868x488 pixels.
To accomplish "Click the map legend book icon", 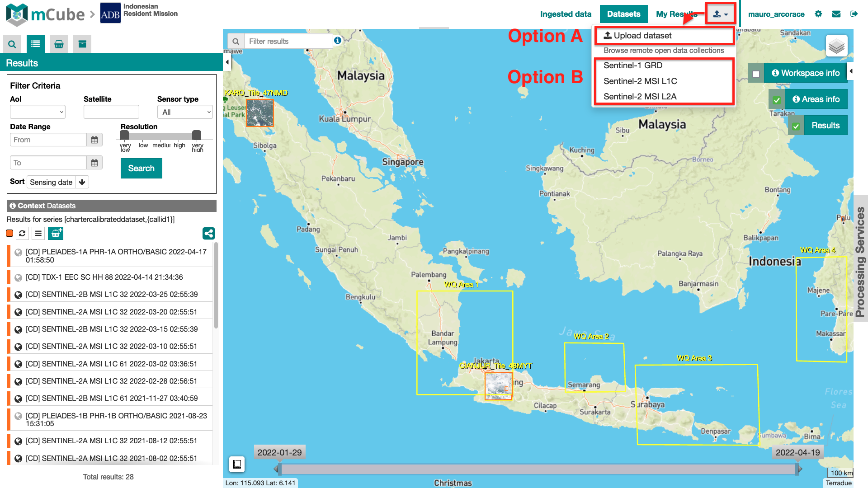I will coord(237,464).
